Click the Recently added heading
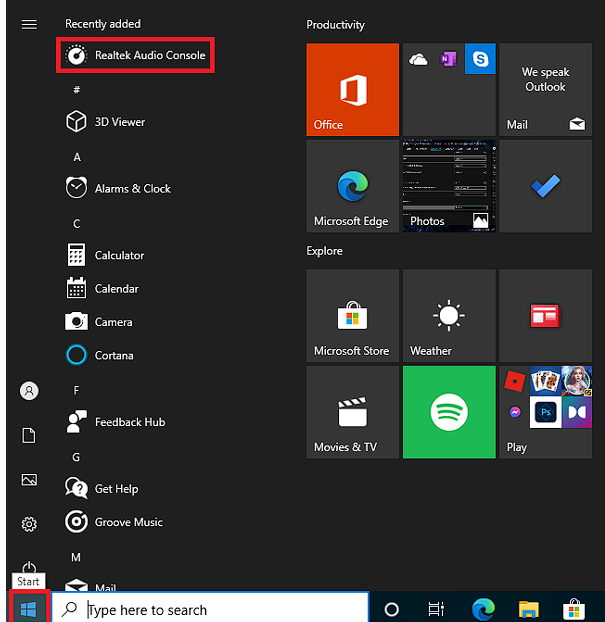The width and height of the screenshot is (605, 622). (103, 24)
